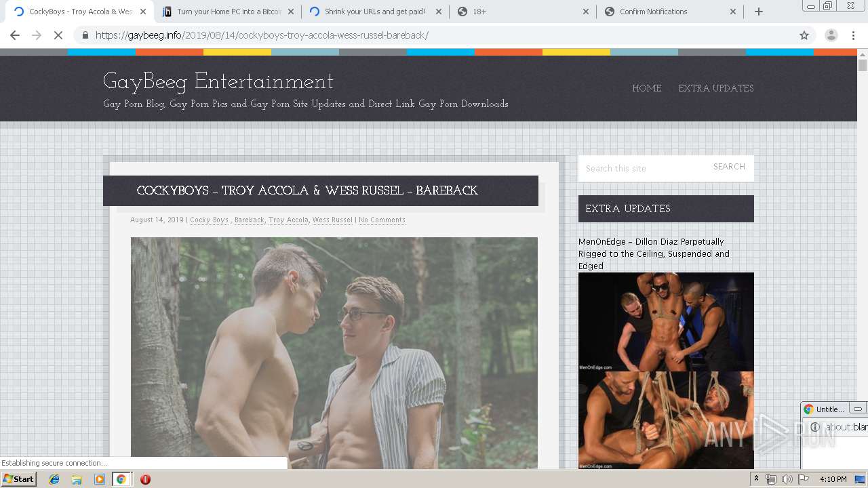
Task: Launch Internet Explorer from taskbar
Action: (54, 479)
